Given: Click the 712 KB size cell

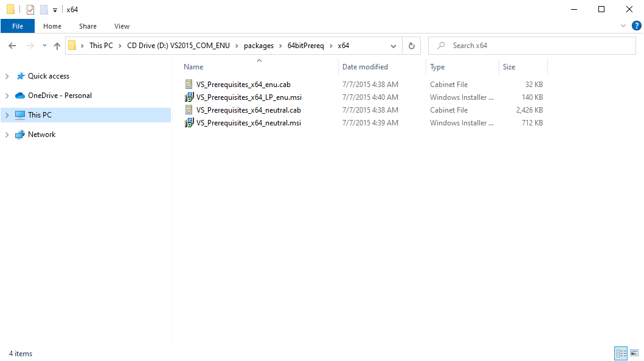Looking at the screenshot, I should click(532, 122).
